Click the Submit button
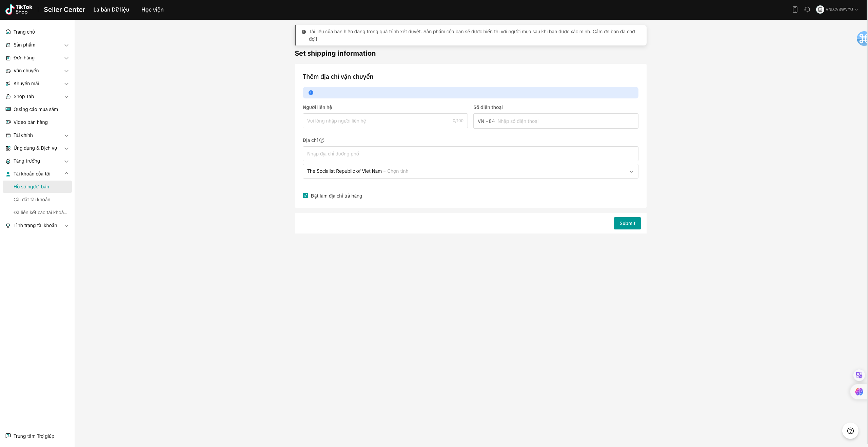The image size is (868, 447). pyautogui.click(x=627, y=223)
